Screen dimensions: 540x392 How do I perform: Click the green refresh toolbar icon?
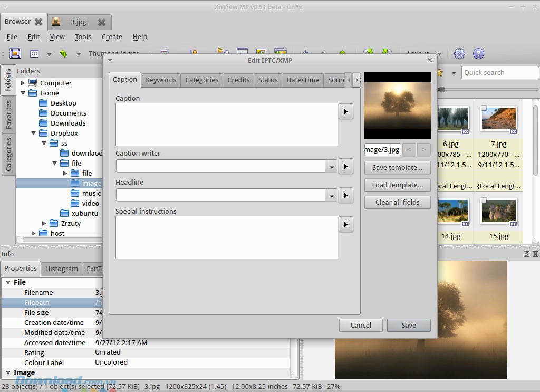click(63, 53)
